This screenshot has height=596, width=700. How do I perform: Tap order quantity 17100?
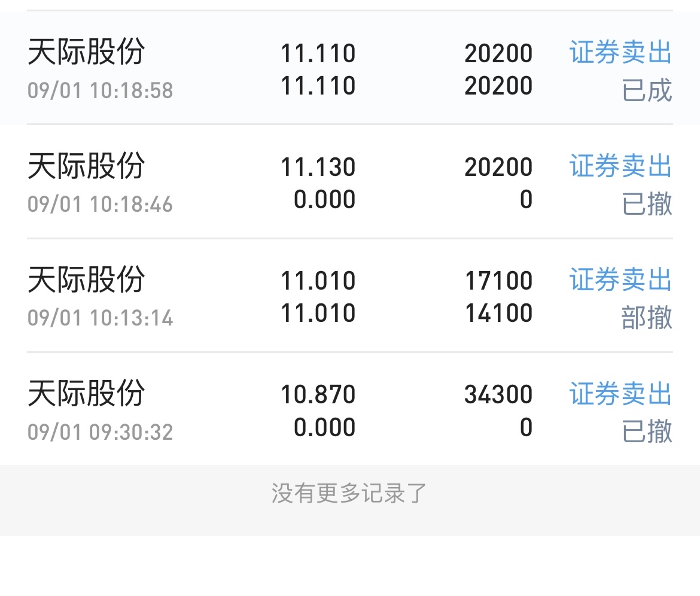(498, 281)
